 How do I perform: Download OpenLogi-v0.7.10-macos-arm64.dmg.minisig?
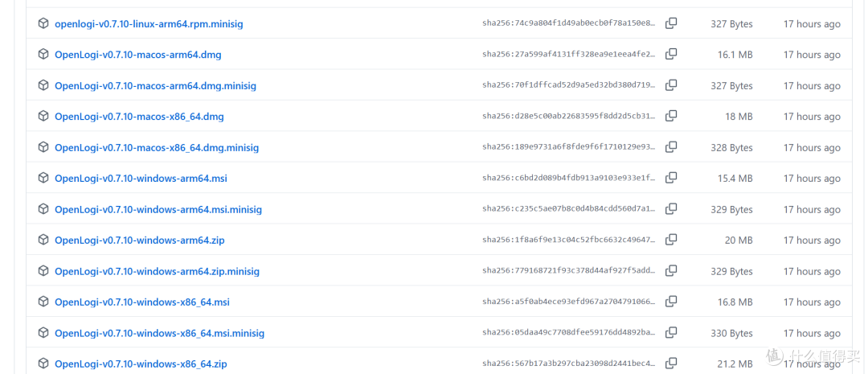tap(155, 86)
